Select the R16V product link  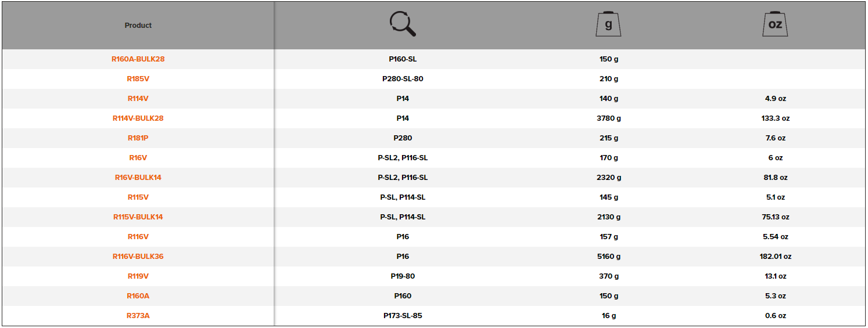pyautogui.click(x=138, y=158)
